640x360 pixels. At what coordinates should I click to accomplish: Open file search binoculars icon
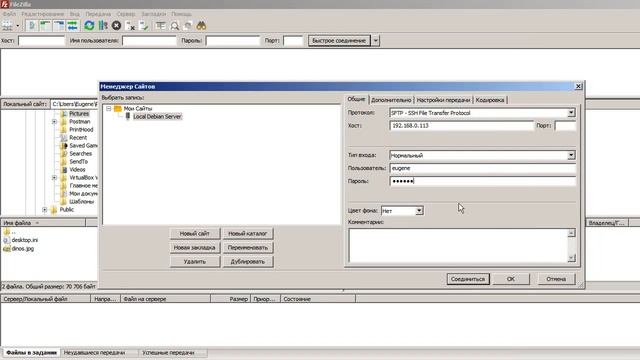coord(201,26)
